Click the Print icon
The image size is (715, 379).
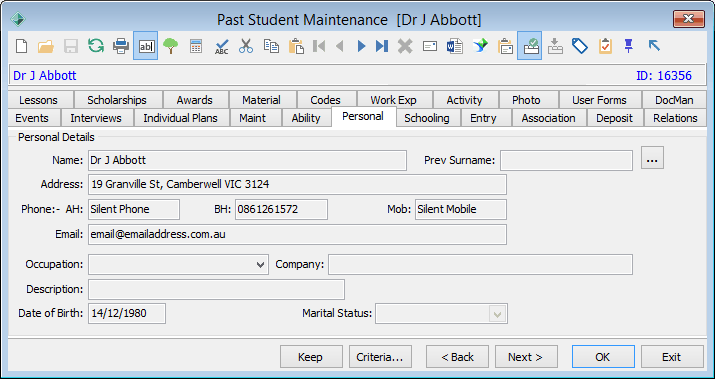121,46
